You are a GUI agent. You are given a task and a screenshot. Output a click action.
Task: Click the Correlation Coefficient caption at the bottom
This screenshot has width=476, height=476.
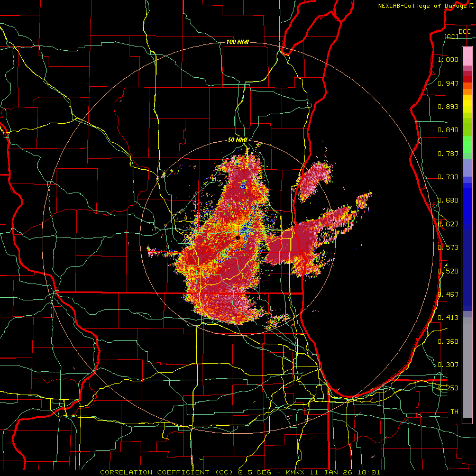240,472
